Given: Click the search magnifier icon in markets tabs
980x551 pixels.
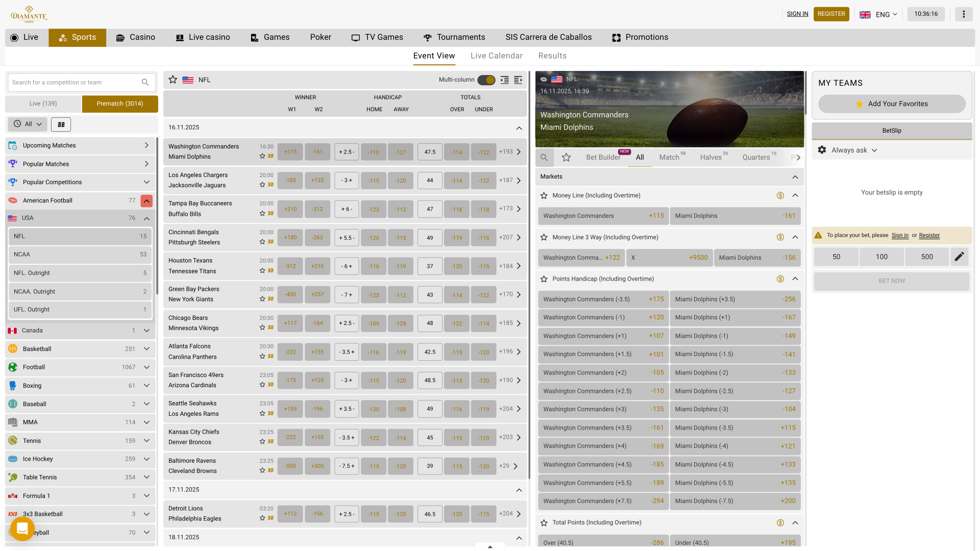Looking at the screenshot, I should pos(544,158).
